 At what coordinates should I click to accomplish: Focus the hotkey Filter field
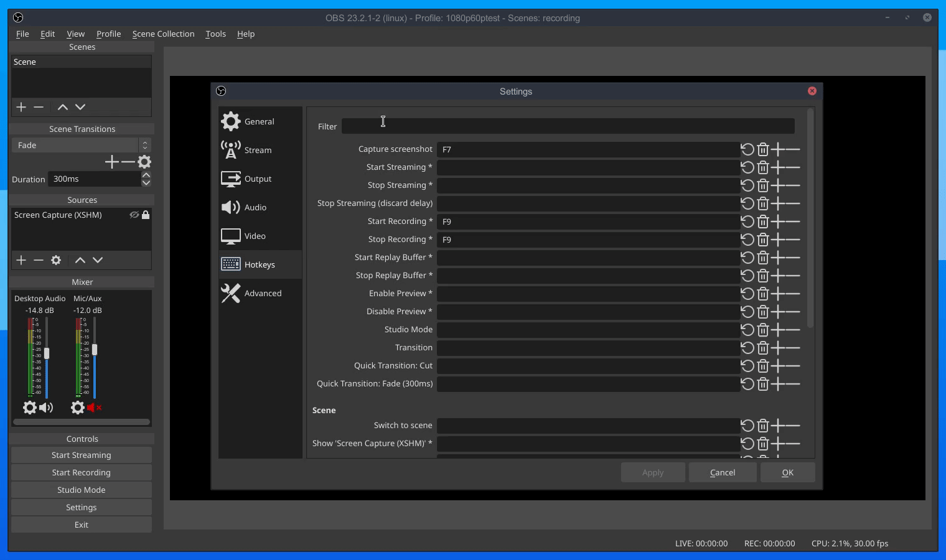[x=568, y=126]
